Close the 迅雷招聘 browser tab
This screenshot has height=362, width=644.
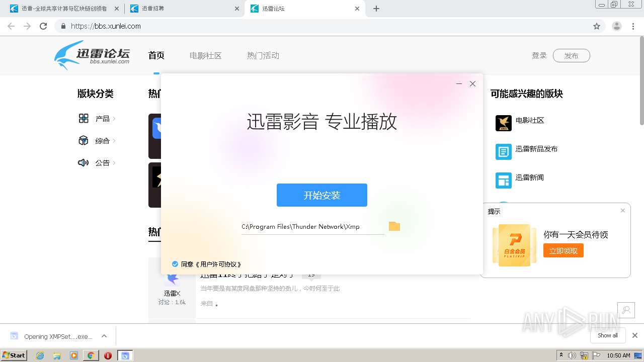pos(237,9)
